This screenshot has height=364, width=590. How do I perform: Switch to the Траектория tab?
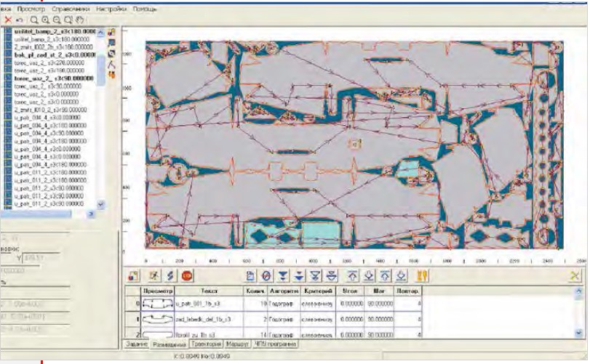pos(204,343)
